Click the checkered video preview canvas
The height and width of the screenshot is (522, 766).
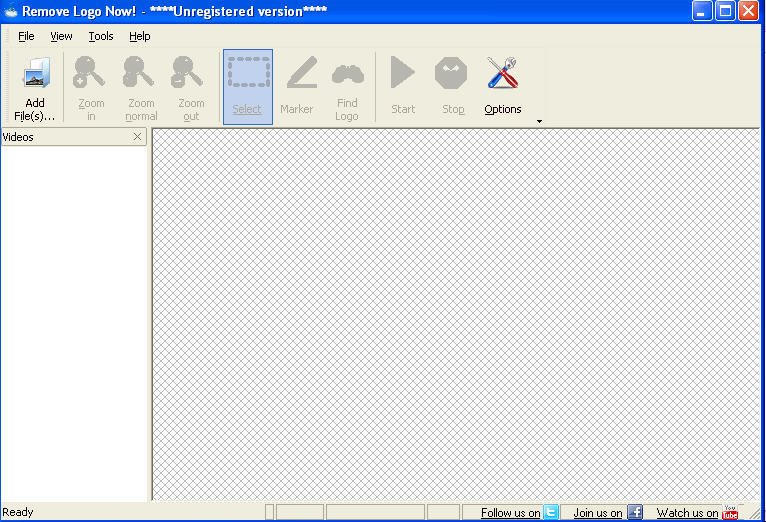pyautogui.click(x=456, y=314)
